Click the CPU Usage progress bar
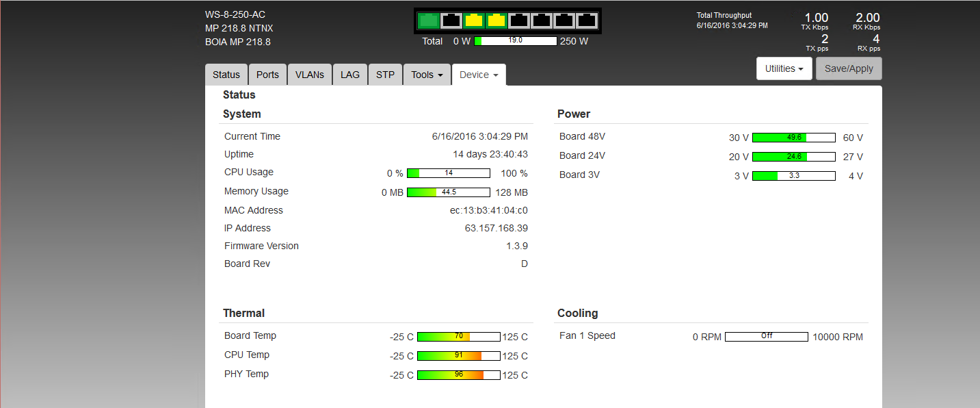The width and height of the screenshot is (980, 408). tap(448, 173)
